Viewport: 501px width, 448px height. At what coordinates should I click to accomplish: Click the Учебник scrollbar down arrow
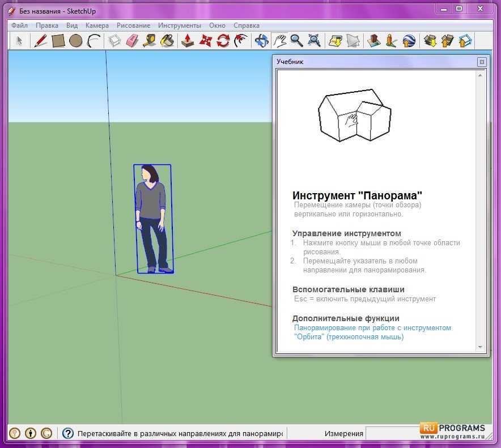pos(480,347)
